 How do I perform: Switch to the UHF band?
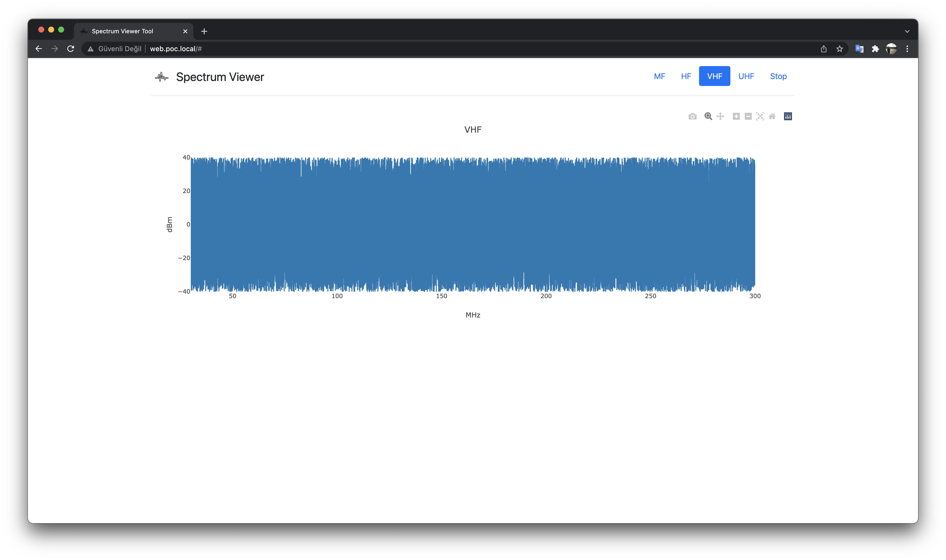click(x=746, y=76)
